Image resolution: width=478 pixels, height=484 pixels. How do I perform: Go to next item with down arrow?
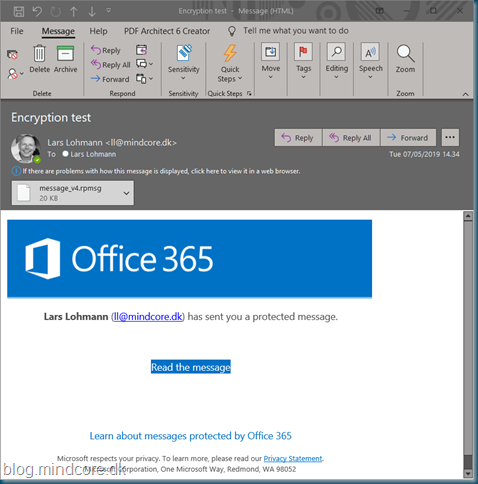point(92,12)
